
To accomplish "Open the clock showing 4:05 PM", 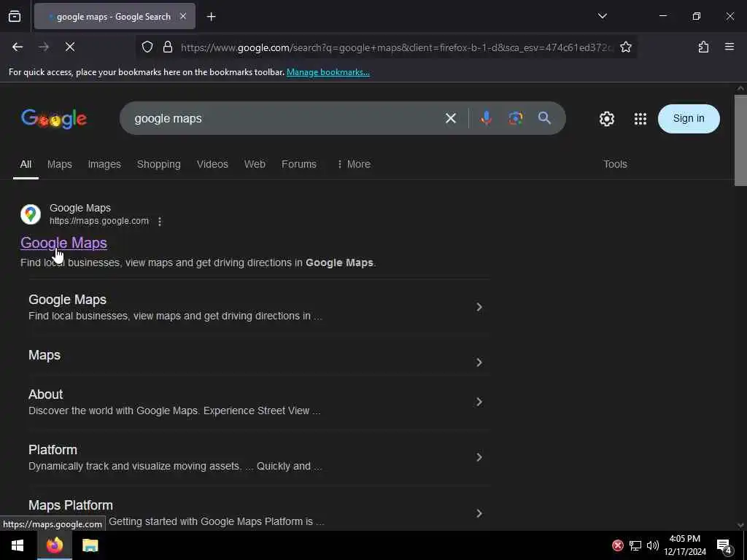I will (x=685, y=545).
